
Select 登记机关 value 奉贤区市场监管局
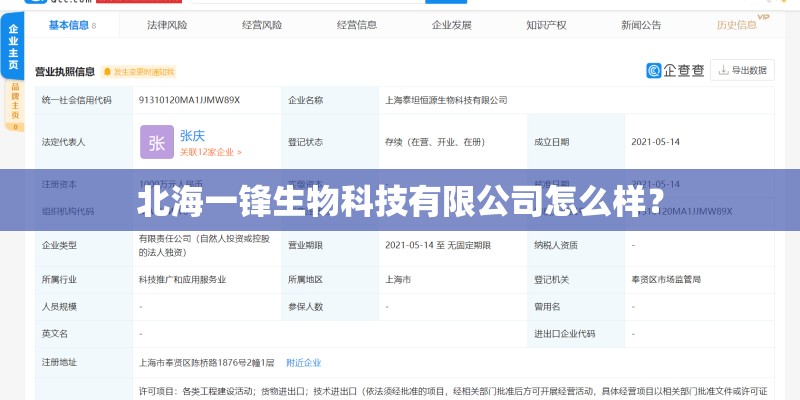tap(666, 280)
